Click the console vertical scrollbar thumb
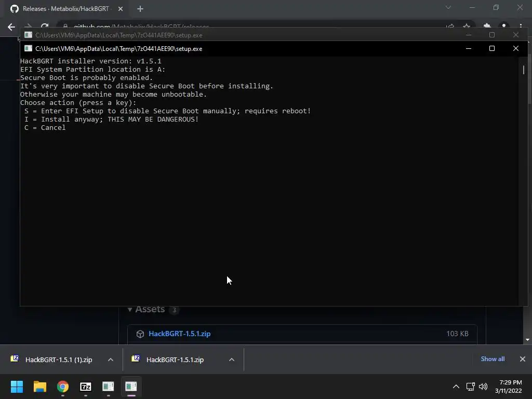The height and width of the screenshot is (399, 532). point(524,70)
